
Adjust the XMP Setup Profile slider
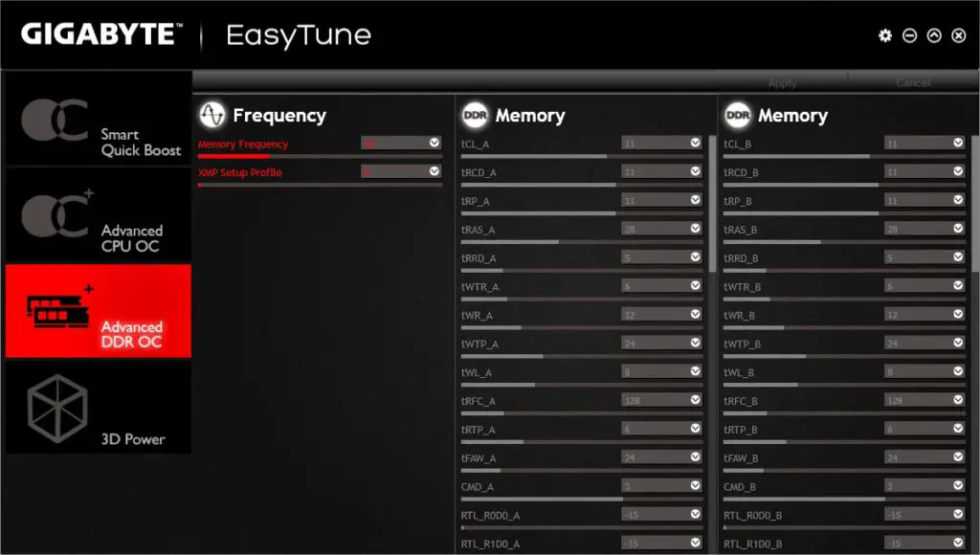(x=320, y=185)
